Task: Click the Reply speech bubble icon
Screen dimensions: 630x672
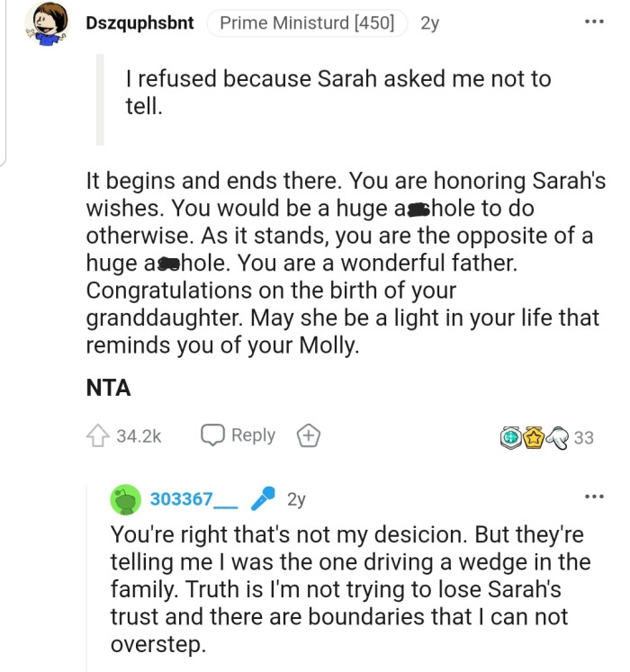Action: [211, 435]
